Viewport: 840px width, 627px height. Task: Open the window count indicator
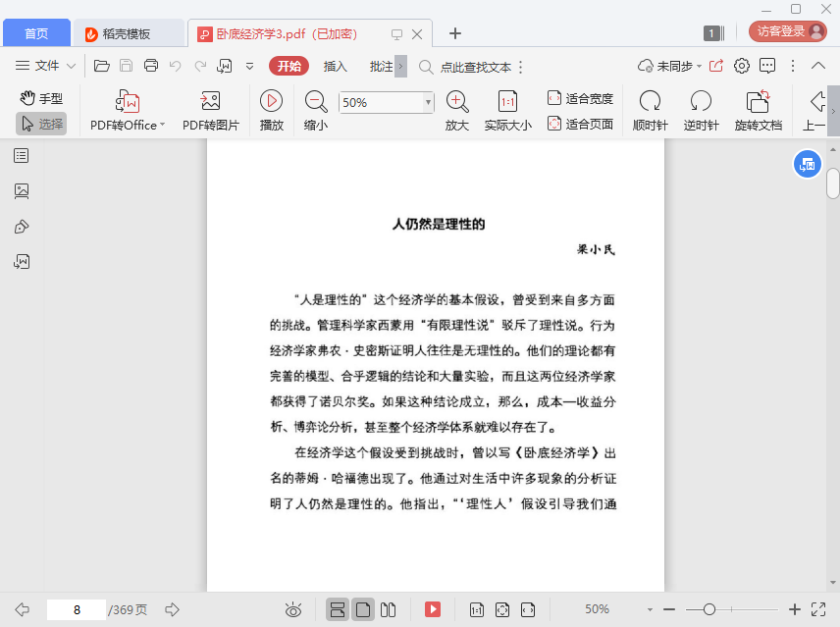714,33
